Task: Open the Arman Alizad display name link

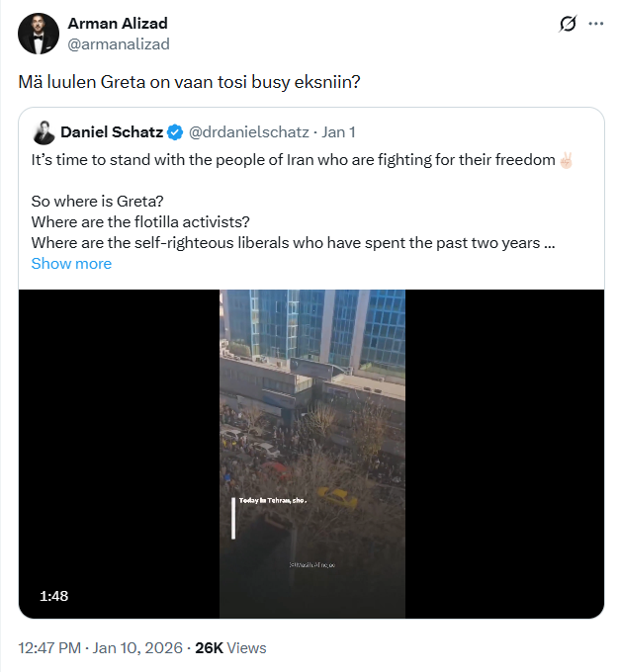Action: 117,24
